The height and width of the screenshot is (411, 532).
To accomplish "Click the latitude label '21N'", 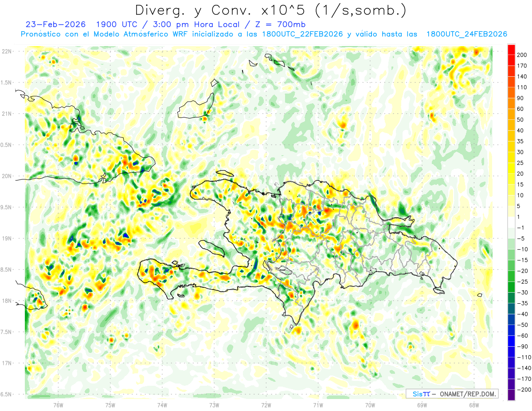I will [6, 114].
